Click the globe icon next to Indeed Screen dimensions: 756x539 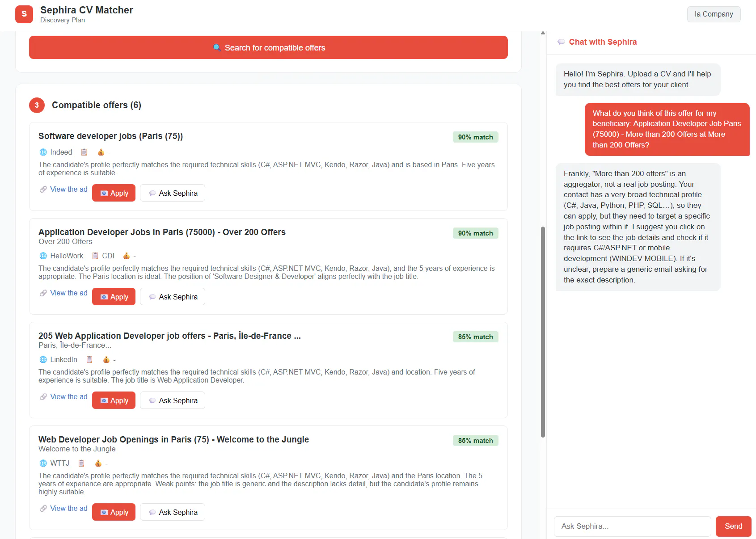coord(43,152)
